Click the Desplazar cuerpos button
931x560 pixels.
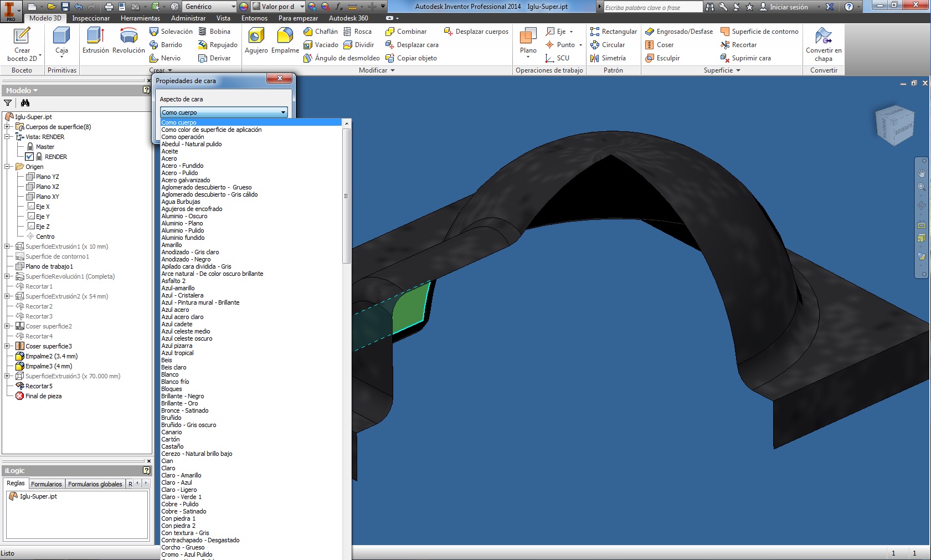(476, 32)
